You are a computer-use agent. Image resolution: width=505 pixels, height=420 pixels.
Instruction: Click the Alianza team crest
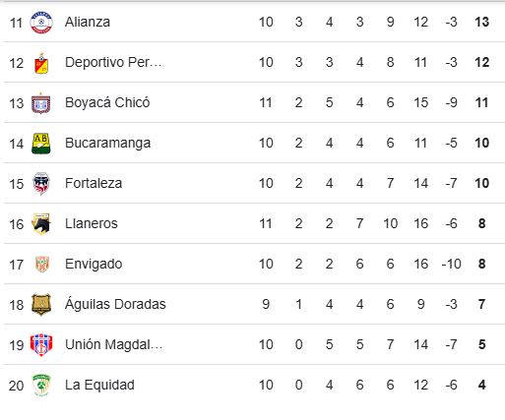[x=41, y=23]
